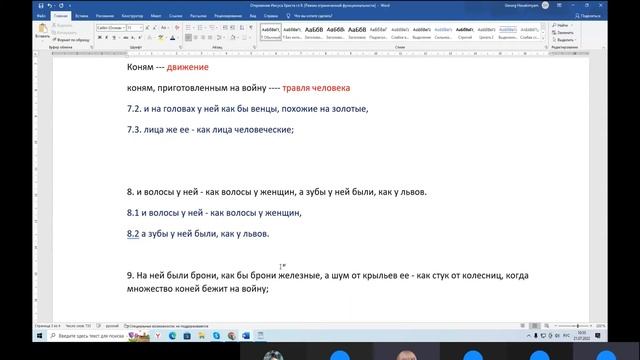
Task: Apply the Normal style from gallery
Action: click(271, 32)
